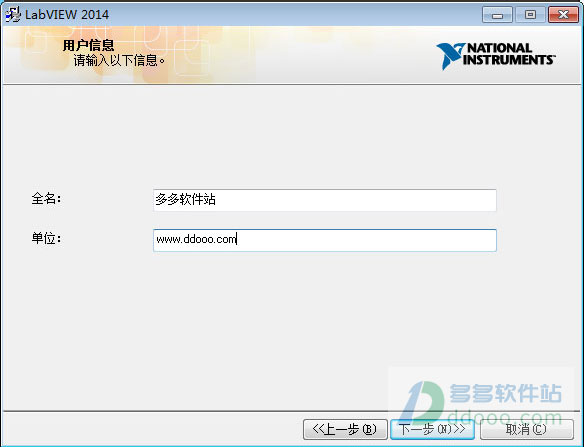The width and height of the screenshot is (584, 447).
Task: Click the LabVIEW 2014 title text
Action: [67, 15]
